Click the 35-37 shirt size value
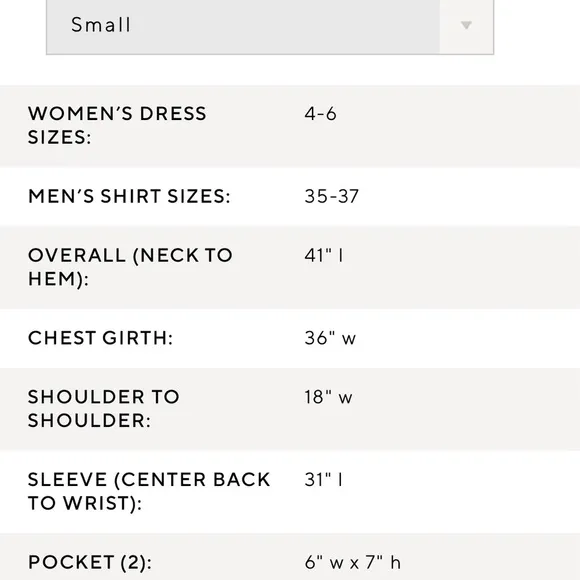The width and height of the screenshot is (580, 580). click(x=331, y=196)
